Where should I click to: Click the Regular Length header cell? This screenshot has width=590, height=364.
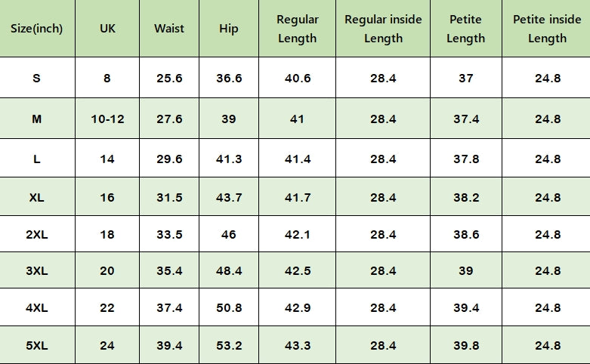(297, 29)
